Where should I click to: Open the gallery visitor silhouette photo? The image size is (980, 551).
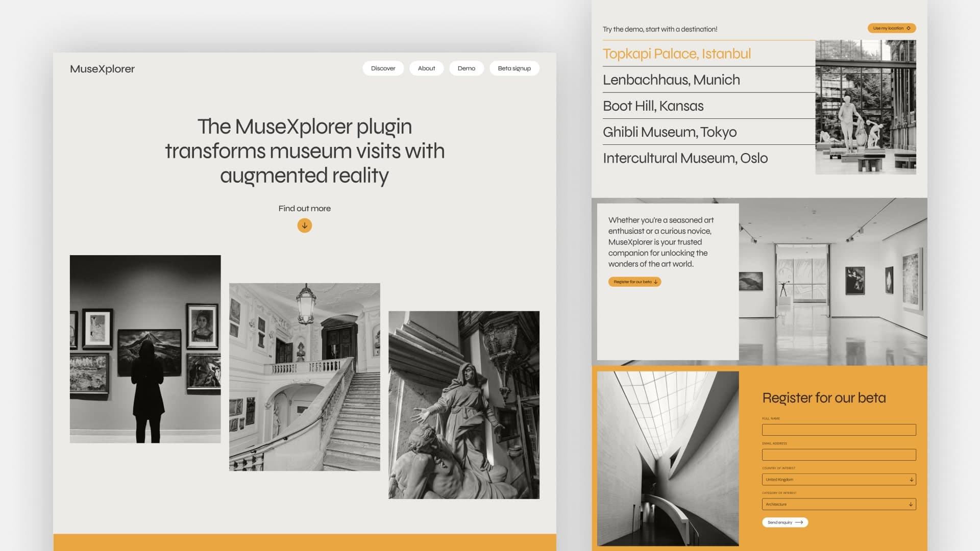[x=145, y=349]
